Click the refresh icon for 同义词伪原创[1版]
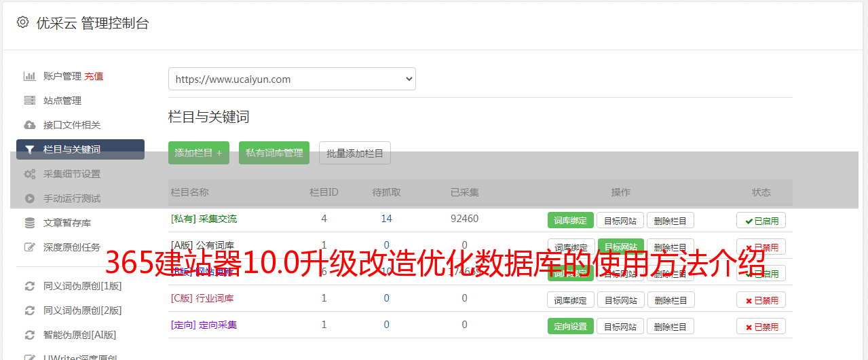 point(30,286)
